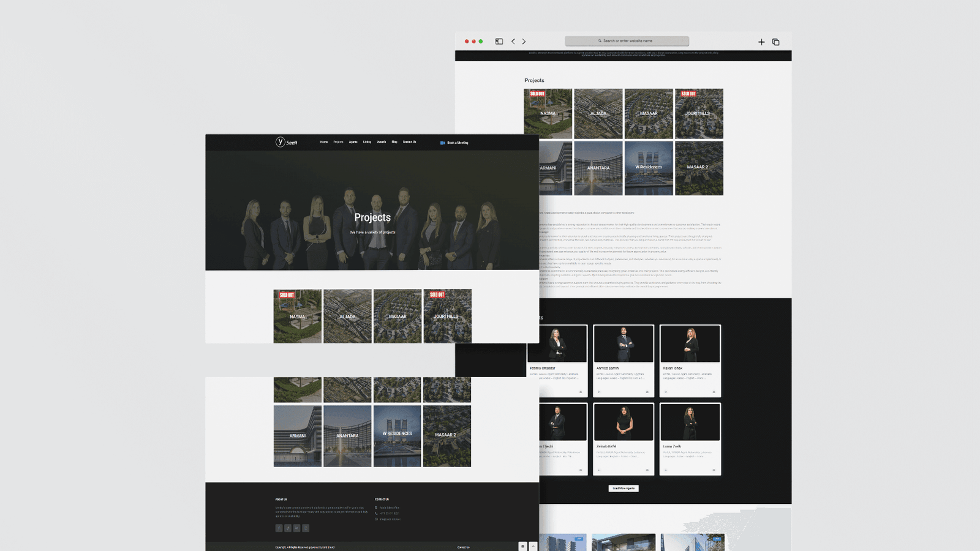The height and width of the screenshot is (551, 980).
Task: Select the Ahmed Samih agent card
Action: pyautogui.click(x=624, y=361)
